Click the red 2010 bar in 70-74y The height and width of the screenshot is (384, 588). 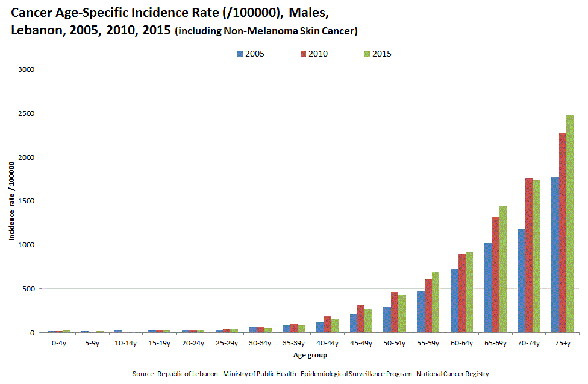528,256
